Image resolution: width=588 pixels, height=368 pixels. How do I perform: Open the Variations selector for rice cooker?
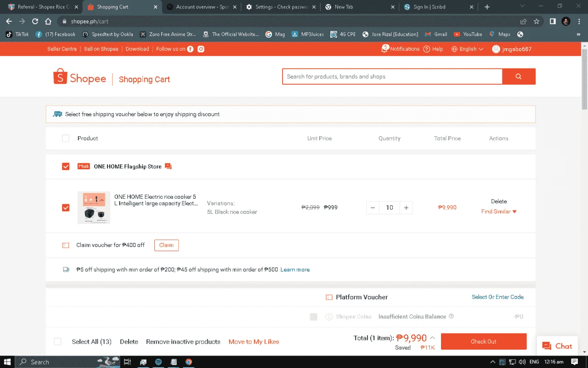pos(232,207)
